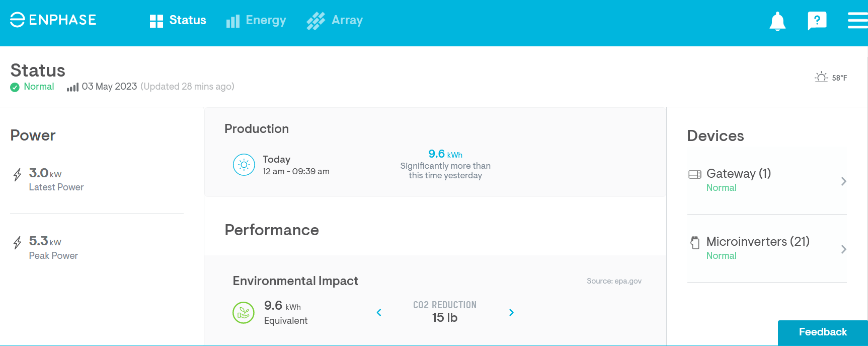Click the green Normal status checkmark icon
Screen dimensions: 868x346
[x=15, y=87]
